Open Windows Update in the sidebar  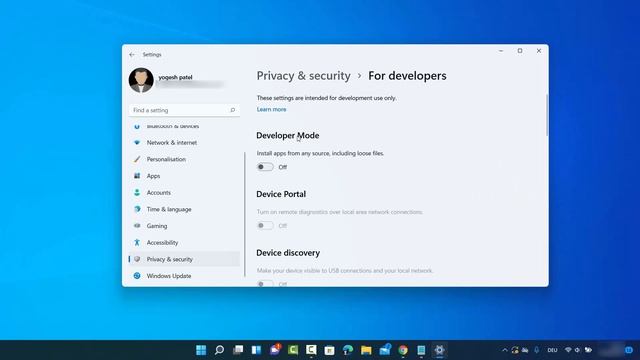point(184,276)
